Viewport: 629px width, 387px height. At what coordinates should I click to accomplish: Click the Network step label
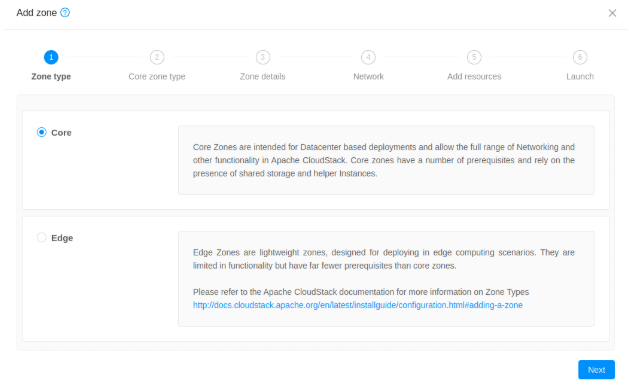(x=368, y=77)
